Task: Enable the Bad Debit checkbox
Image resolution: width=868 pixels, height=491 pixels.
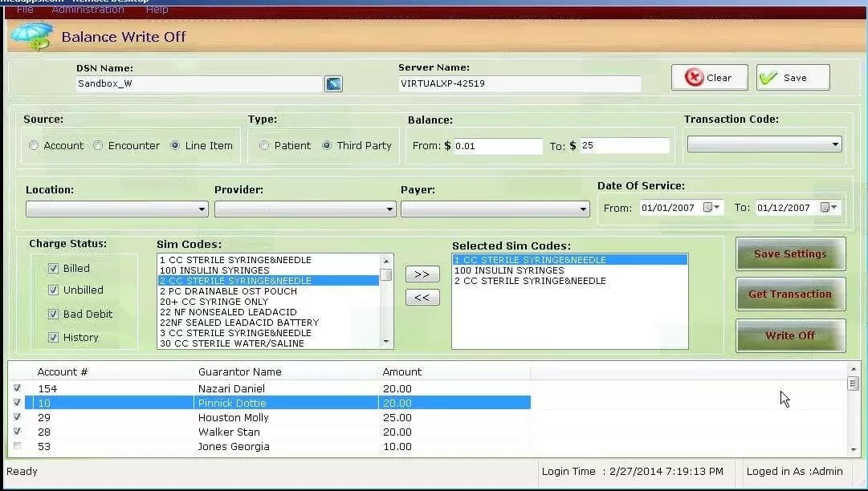Action: click(54, 314)
